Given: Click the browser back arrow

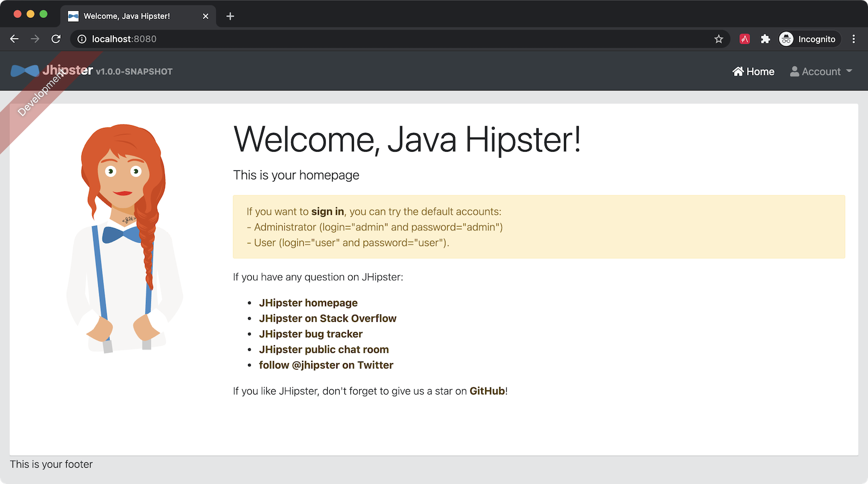Looking at the screenshot, I should coord(15,39).
